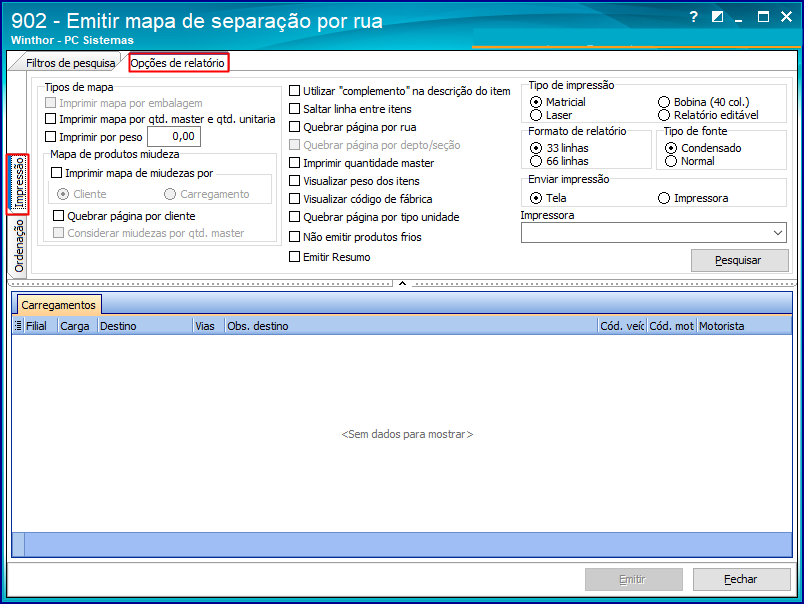
Task: Select Laser print type
Action: pyautogui.click(x=536, y=115)
